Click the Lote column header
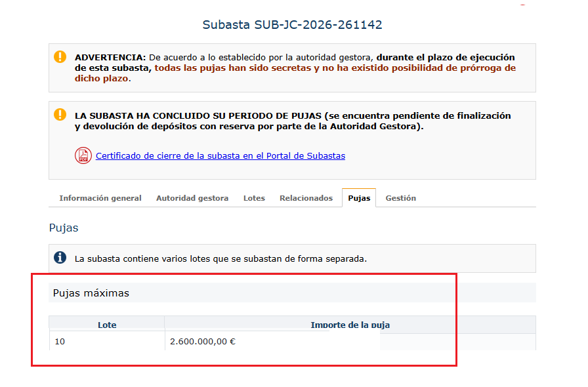Viewport: 588px width, 387px height. (x=107, y=325)
